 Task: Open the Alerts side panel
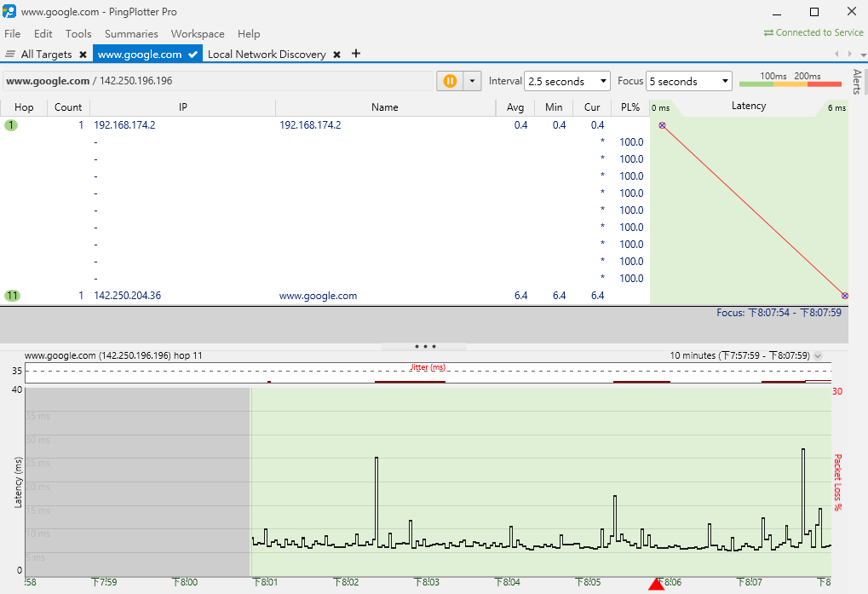[x=858, y=82]
